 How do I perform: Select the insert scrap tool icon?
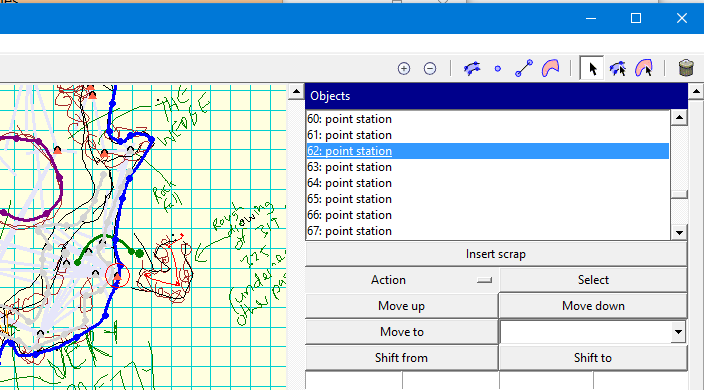(471, 69)
